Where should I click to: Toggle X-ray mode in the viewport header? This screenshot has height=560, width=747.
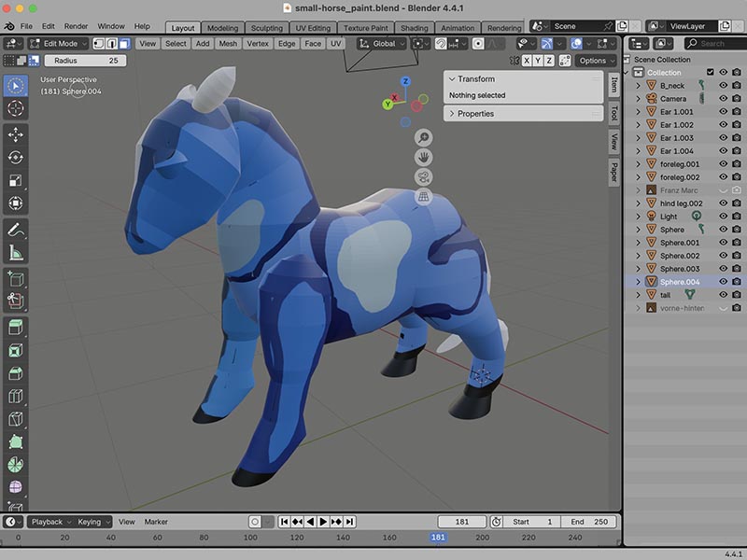coord(603,43)
